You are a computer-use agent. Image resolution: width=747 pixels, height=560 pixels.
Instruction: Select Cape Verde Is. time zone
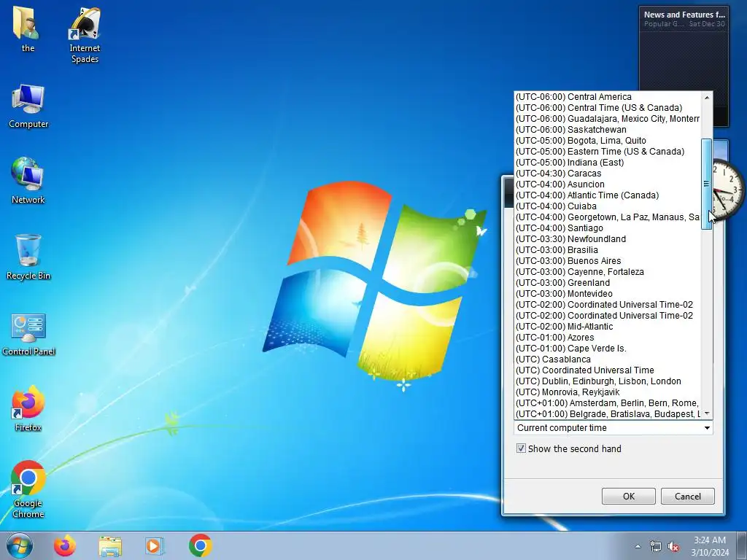(x=608, y=349)
